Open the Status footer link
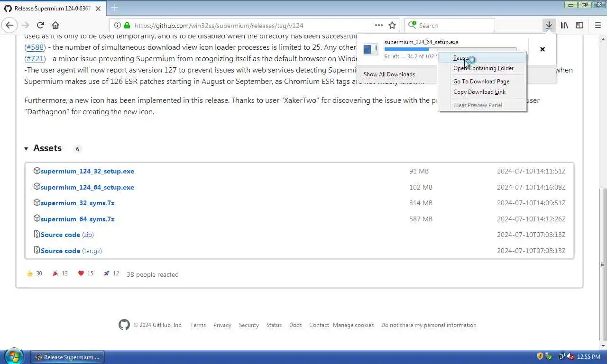This screenshot has height=364, width=607. tap(274, 325)
